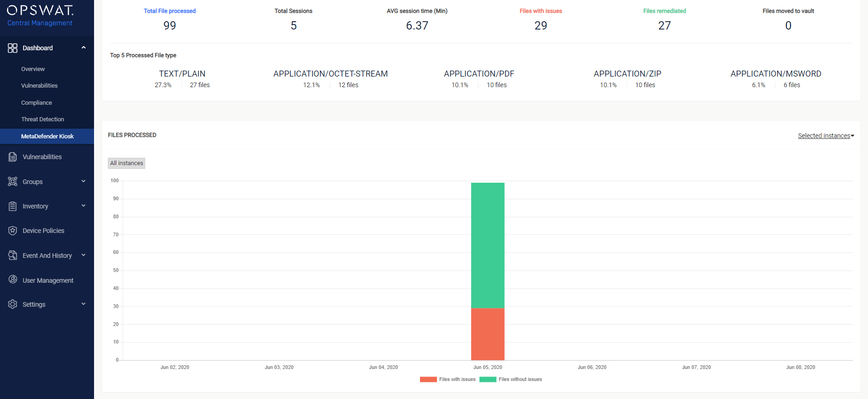868x399 pixels.
Task: Open the User Management section
Action: click(48, 280)
